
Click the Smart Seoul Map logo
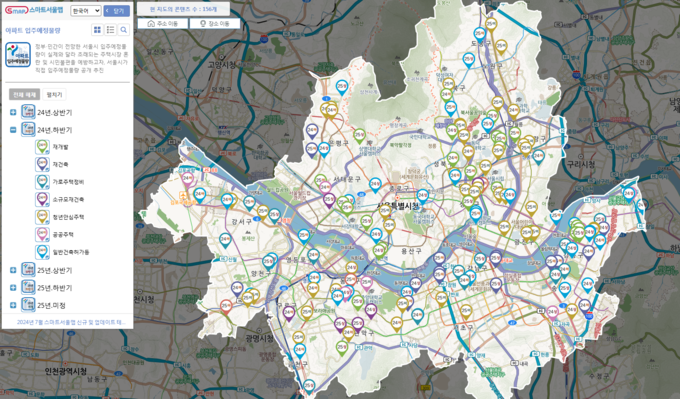(x=34, y=10)
